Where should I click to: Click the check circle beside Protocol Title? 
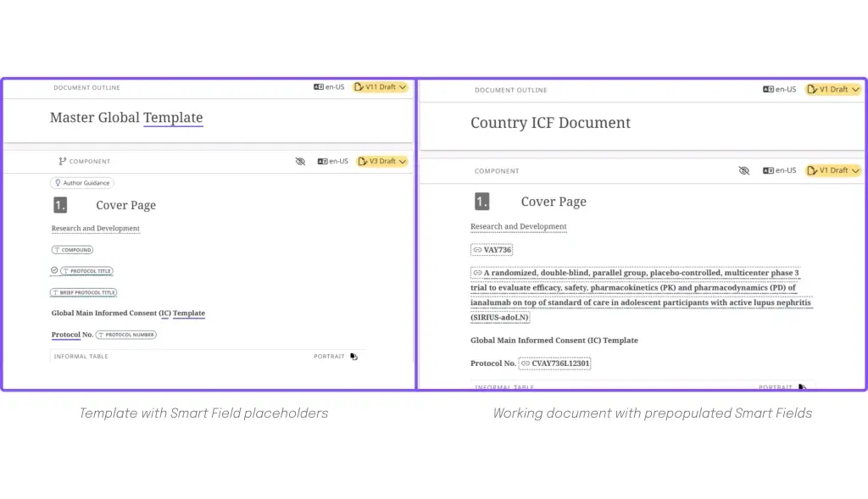[x=54, y=270]
